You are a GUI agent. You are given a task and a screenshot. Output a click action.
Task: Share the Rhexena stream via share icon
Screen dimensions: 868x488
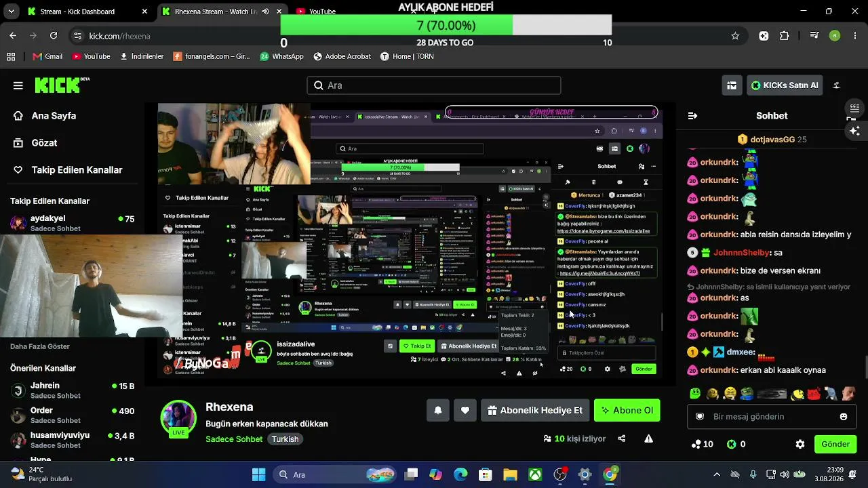[x=622, y=439]
